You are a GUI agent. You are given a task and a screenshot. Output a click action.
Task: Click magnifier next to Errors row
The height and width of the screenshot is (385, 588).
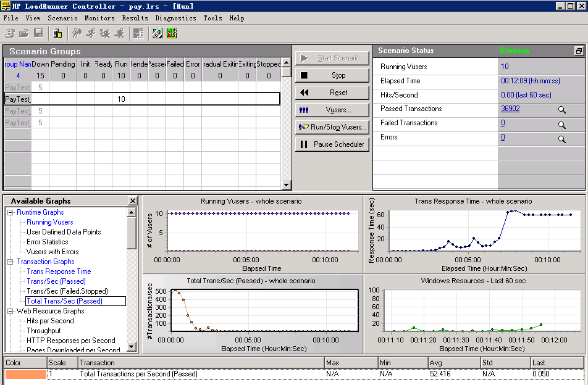point(561,139)
